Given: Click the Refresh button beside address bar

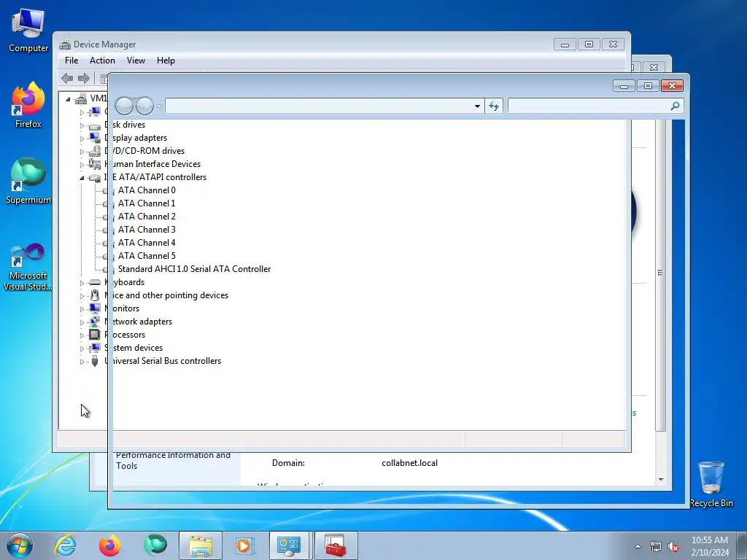Looking at the screenshot, I should 494,106.
